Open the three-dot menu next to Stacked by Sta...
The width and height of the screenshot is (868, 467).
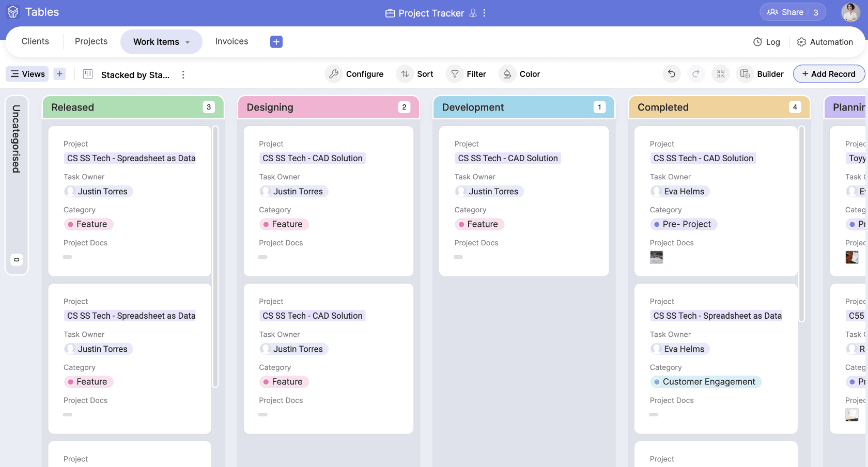183,74
